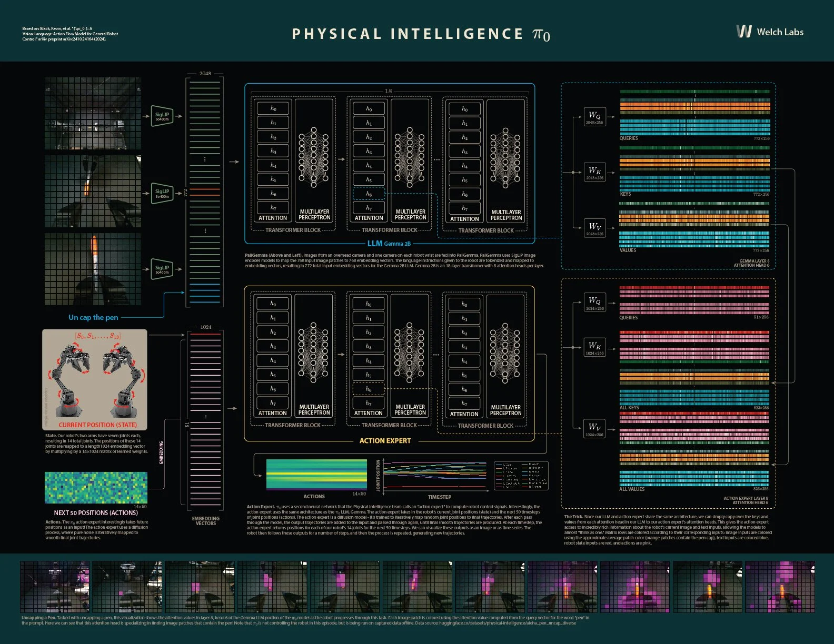Click the striped ACTIONS heatmap output
The width and height of the screenshot is (834, 644).
[316, 475]
